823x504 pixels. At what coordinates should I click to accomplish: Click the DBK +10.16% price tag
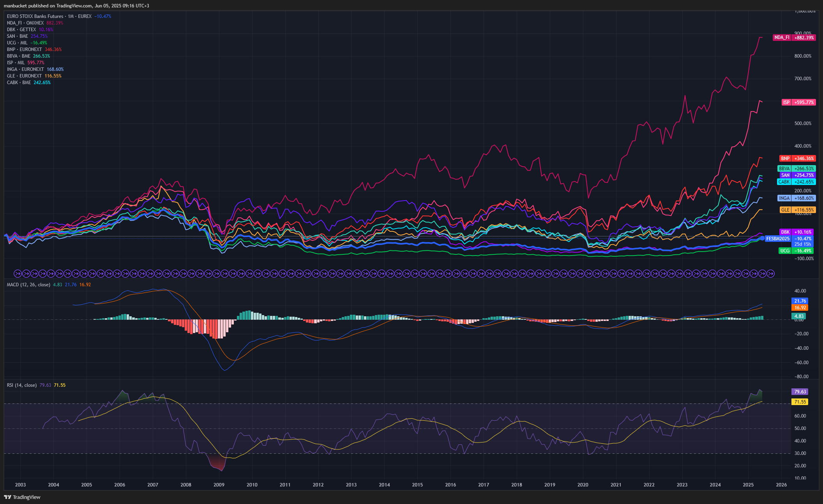796,232
